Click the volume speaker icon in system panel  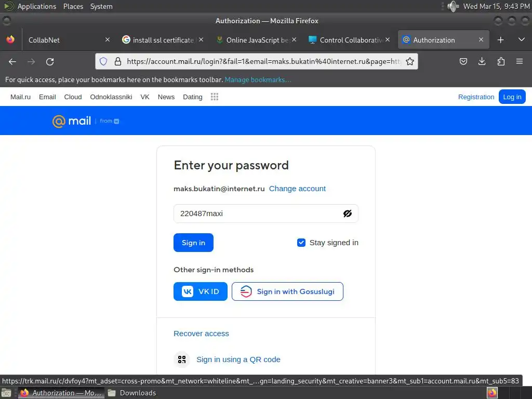coord(453,6)
